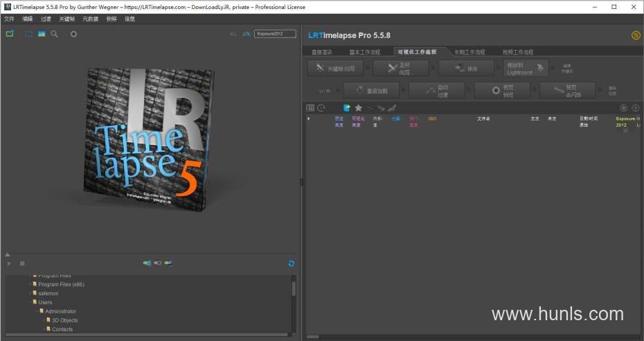The image size is (644, 341).
Task: Click the curve graph icon beside Exposure2012
Action: pos(246,34)
